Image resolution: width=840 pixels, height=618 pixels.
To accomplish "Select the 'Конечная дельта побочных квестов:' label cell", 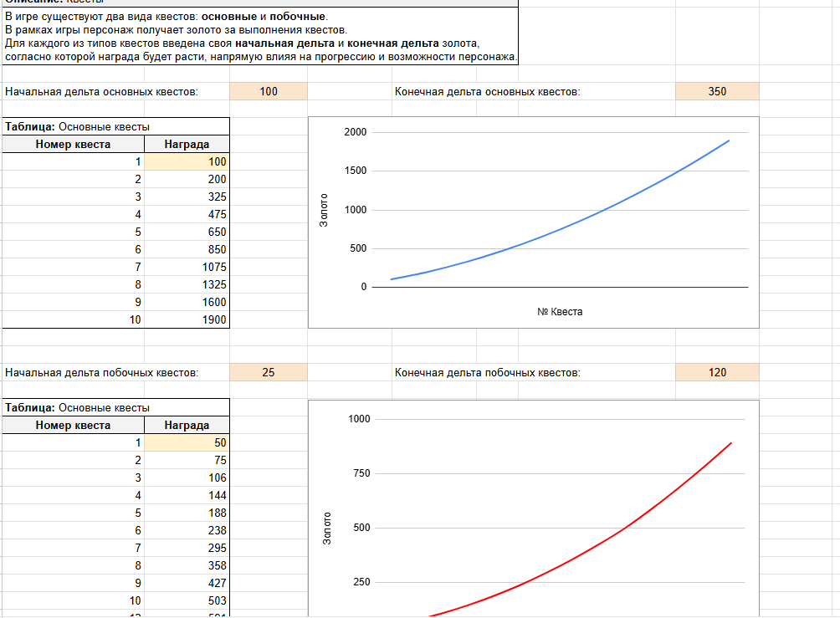I will 487,372.
